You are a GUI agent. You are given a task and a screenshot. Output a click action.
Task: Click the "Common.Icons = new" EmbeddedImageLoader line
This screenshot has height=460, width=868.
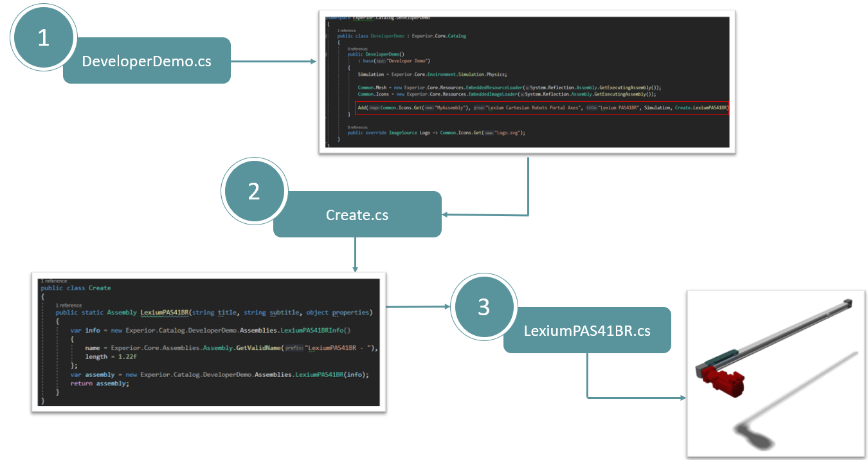pyautogui.click(x=507, y=94)
